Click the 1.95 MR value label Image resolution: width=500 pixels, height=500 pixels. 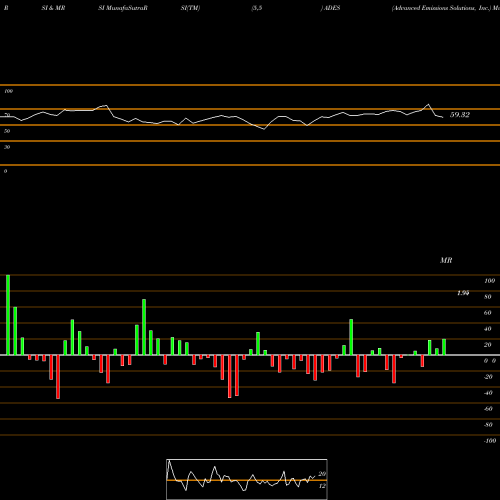[463, 293]
